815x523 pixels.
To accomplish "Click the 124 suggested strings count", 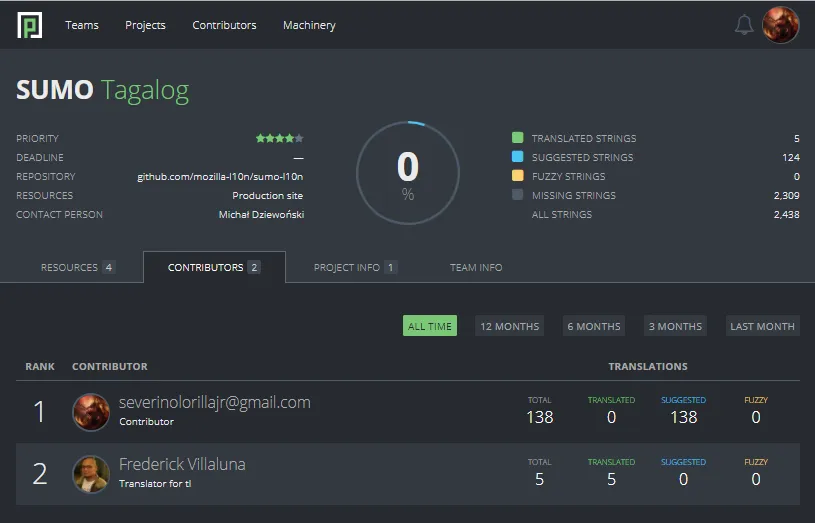I will tap(791, 157).
